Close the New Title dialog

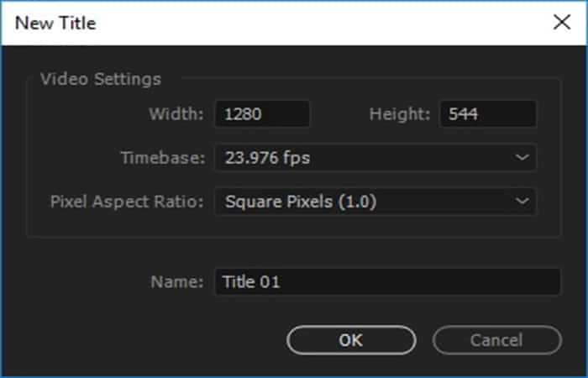pyautogui.click(x=561, y=23)
